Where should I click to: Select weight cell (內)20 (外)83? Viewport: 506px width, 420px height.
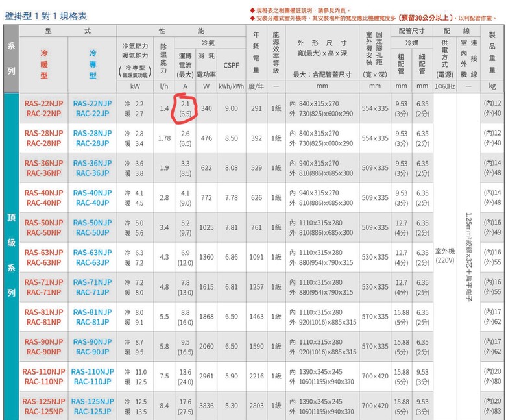492,406
